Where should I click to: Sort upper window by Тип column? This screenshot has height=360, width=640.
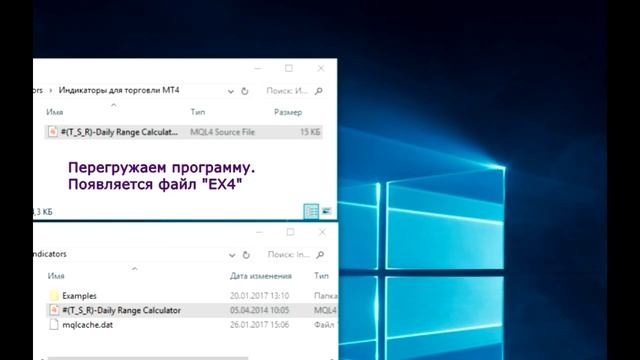tap(198, 112)
